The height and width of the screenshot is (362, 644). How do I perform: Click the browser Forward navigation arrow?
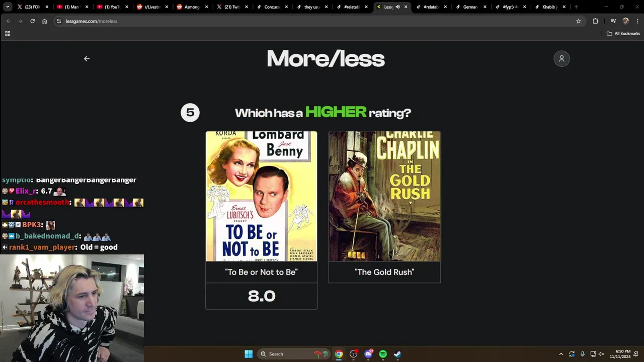click(x=20, y=21)
